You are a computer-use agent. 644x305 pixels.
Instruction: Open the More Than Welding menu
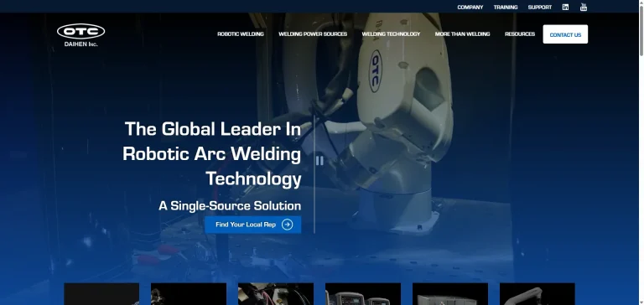click(x=462, y=34)
